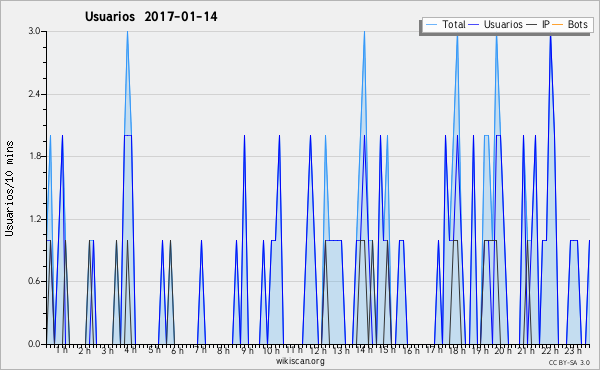
Task: Click the 19 h x-axis label
Action: coord(480,350)
